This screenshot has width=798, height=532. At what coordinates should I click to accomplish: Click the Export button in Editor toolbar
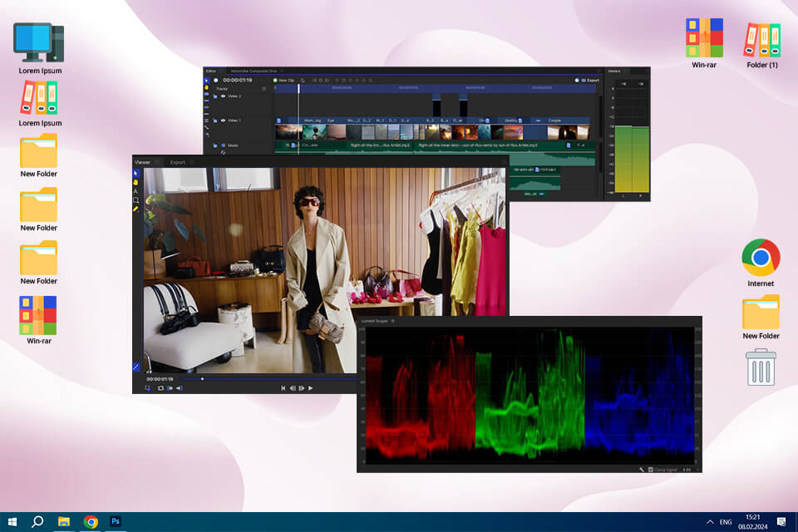tap(590, 81)
